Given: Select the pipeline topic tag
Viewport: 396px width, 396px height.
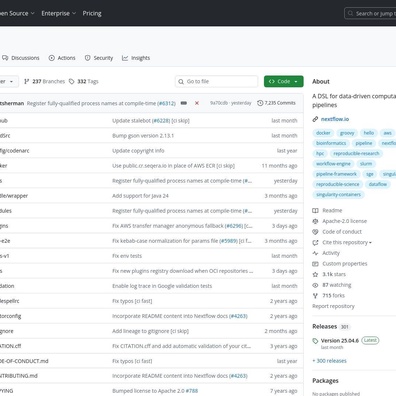Looking at the screenshot, I should 364,143.
